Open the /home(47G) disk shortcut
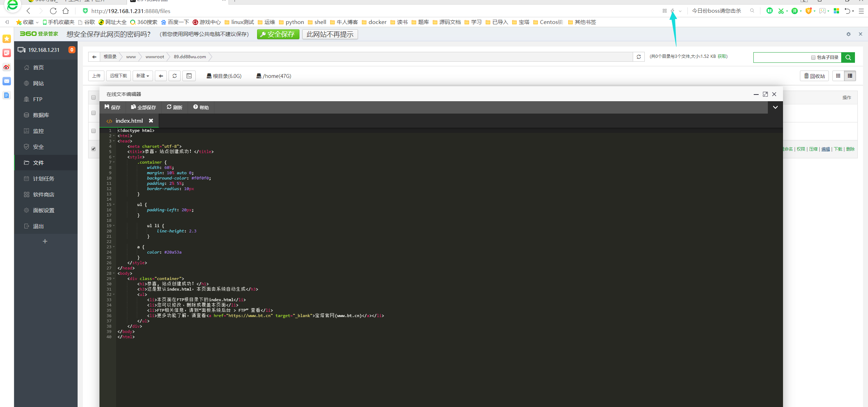The height and width of the screenshot is (407, 868). [x=274, y=76]
